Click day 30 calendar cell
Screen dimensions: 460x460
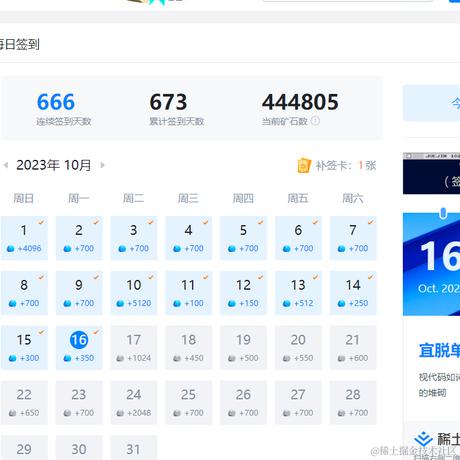[79, 448]
